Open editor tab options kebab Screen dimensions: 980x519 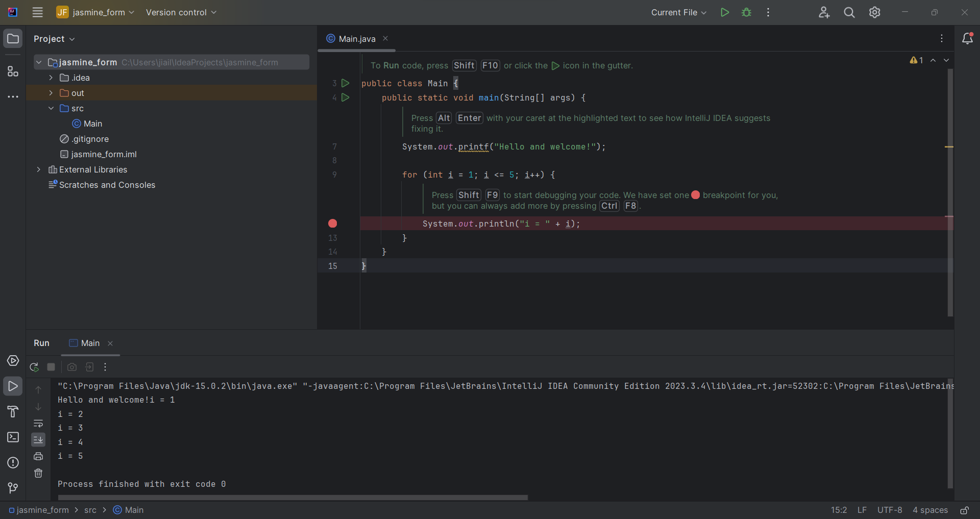point(942,38)
